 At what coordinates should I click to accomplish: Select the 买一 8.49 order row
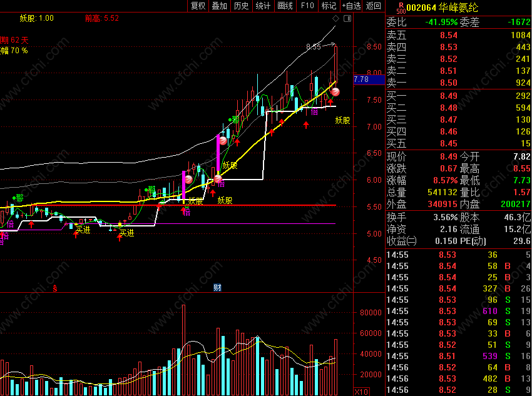(458, 96)
